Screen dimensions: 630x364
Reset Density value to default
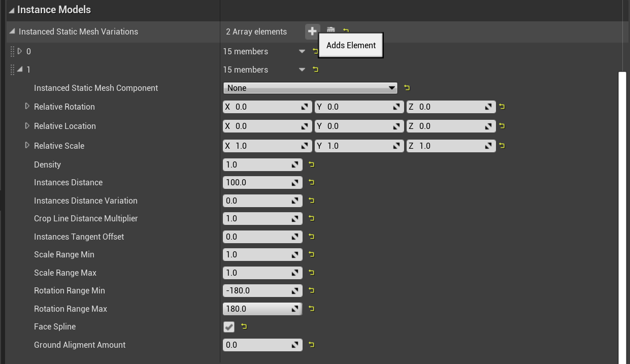coord(312,164)
